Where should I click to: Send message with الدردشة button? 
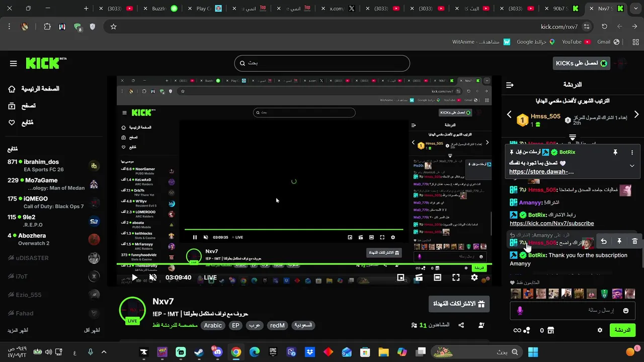click(622, 330)
